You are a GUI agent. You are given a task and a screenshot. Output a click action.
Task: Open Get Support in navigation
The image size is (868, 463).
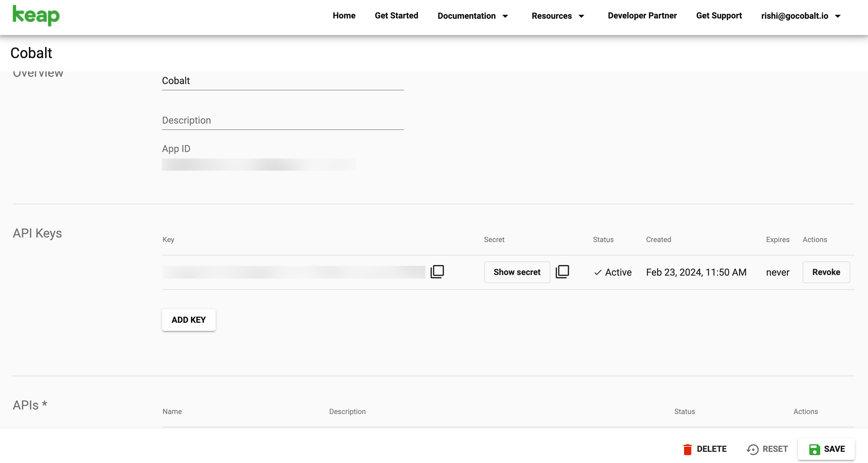[719, 15]
